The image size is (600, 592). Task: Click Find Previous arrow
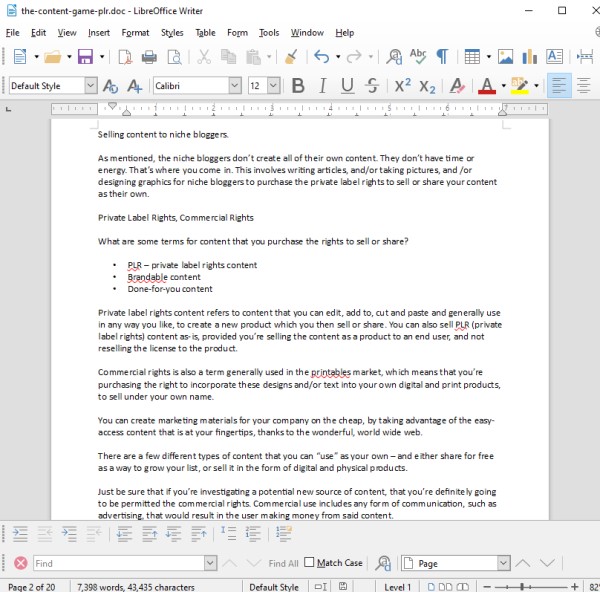[230, 563]
